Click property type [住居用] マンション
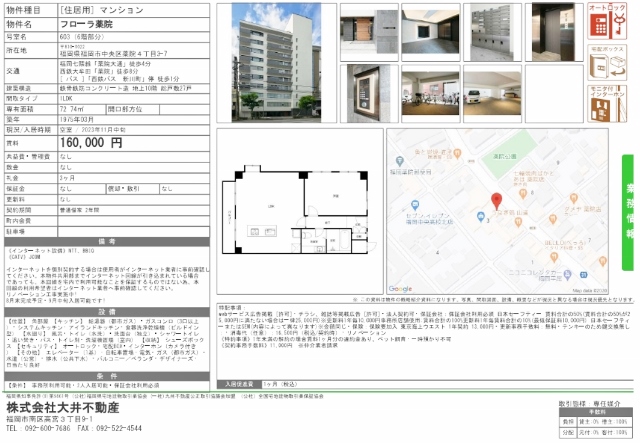The width and height of the screenshot is (640, 443). pyautogui.click(x=102, y=10)
